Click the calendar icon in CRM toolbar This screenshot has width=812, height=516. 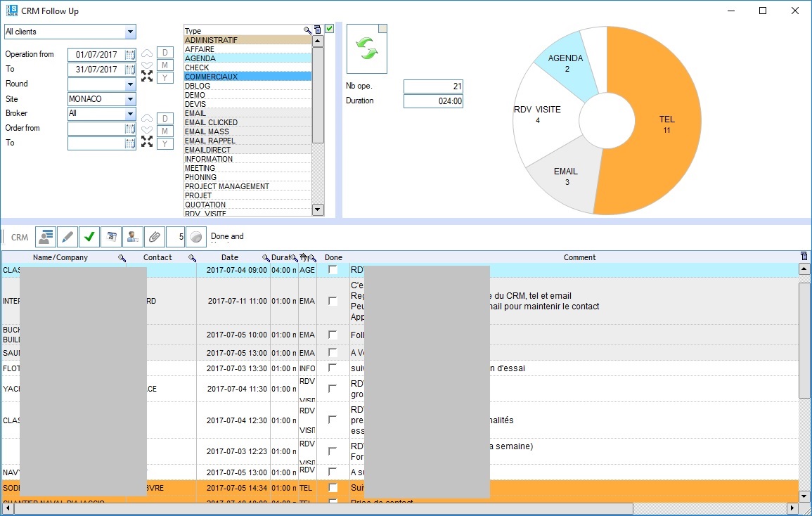[110, 237]
